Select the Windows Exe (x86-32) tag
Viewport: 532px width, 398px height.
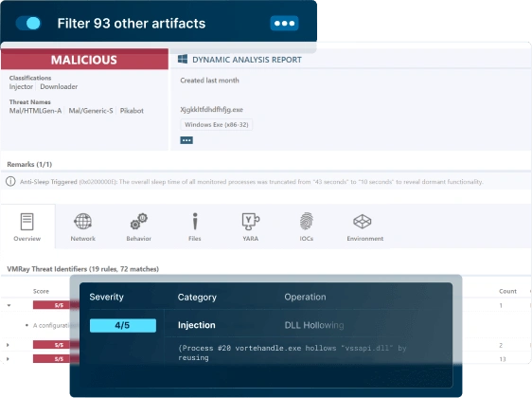tap(217, 125)
